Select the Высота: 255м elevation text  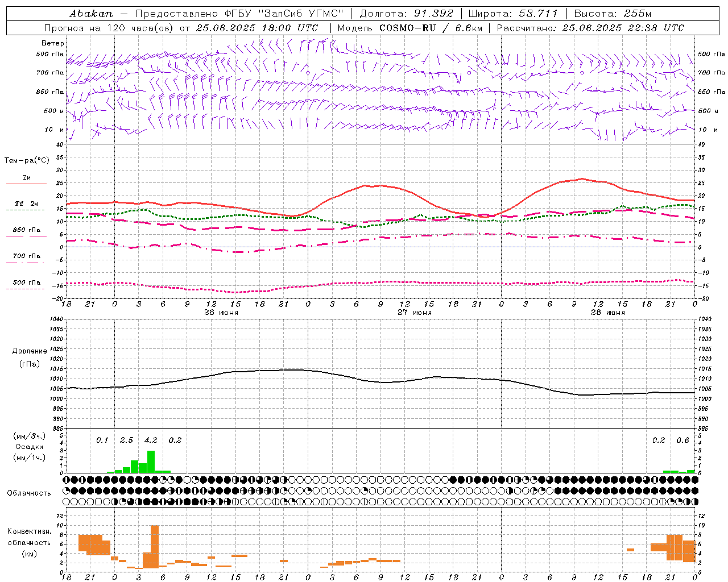coord(613,14)
